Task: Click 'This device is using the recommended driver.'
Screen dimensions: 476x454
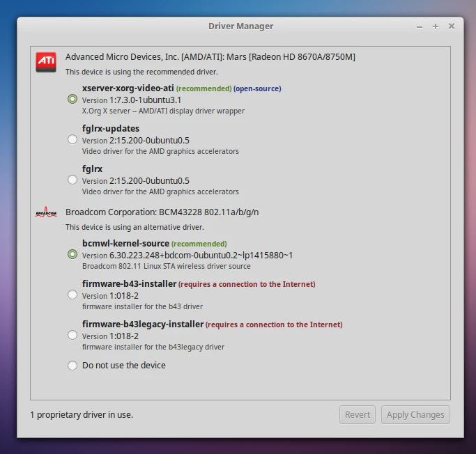Action: coord(141,72)
